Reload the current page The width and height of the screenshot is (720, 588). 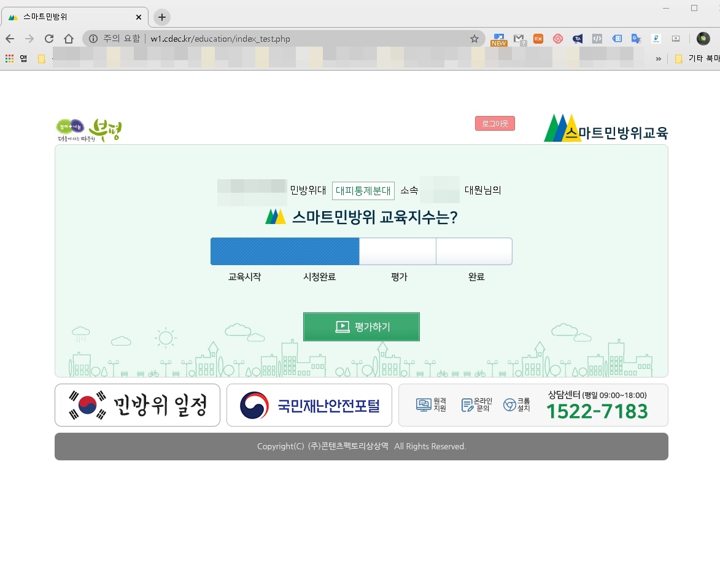49,39
